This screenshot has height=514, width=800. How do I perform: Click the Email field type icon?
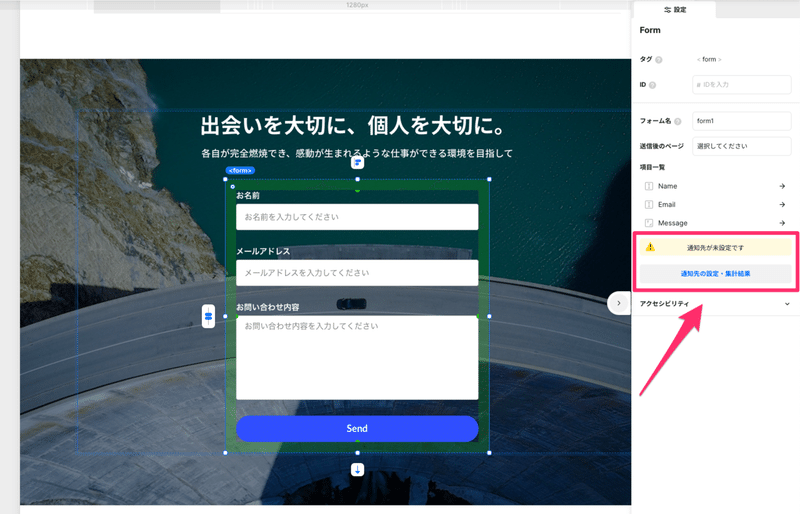click(x=648, y=205)
